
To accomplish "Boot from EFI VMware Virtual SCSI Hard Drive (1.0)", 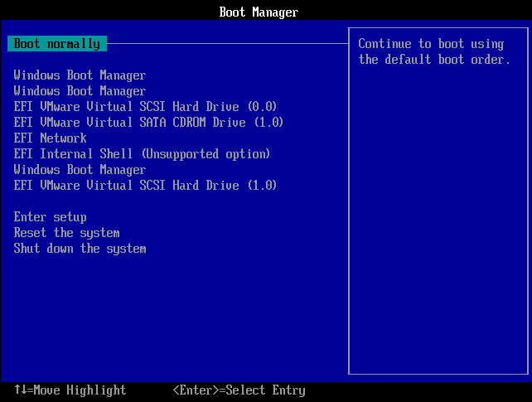I will (145, 186).
